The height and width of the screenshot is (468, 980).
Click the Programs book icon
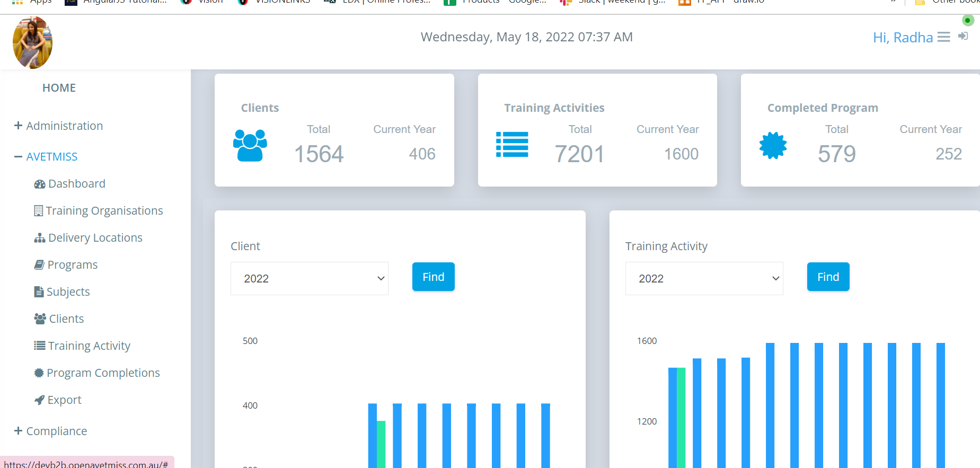tap(39, 264)
